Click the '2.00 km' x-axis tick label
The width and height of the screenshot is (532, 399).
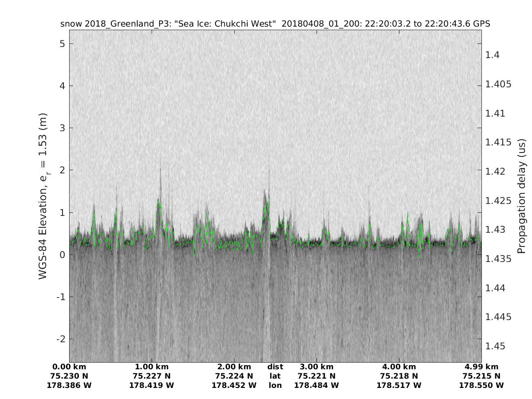pos(234,367)
